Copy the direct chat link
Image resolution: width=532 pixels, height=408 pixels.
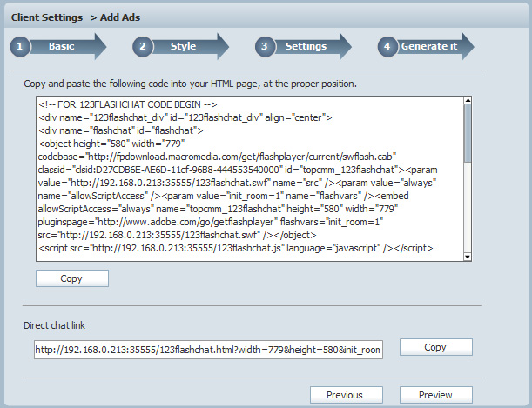tap(436, 347)
